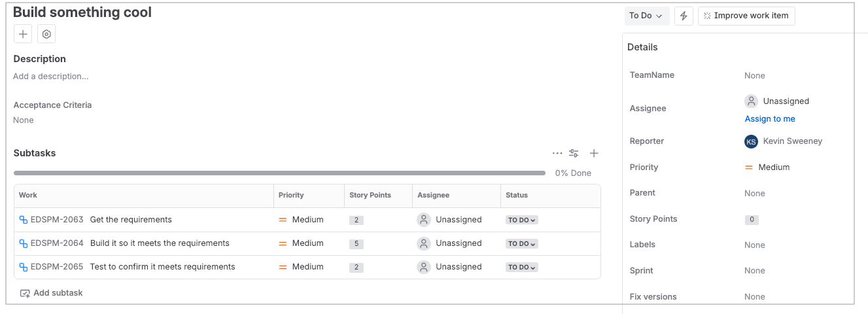Click the Medium priority icon in Details
This screenshot has width=868, height=314.
click(x=749, y=167)
